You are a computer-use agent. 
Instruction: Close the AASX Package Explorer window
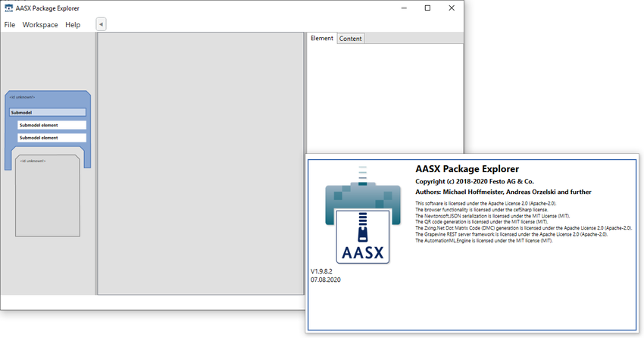click(452, 8)
